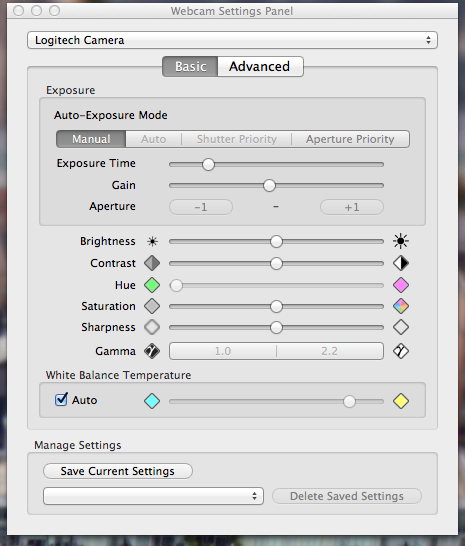Switch to the Advanced tab

point(260,67)
